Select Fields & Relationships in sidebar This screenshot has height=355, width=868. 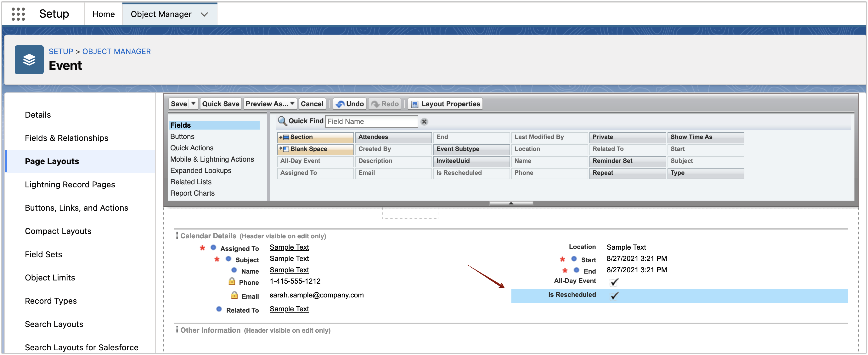point(66,138)
